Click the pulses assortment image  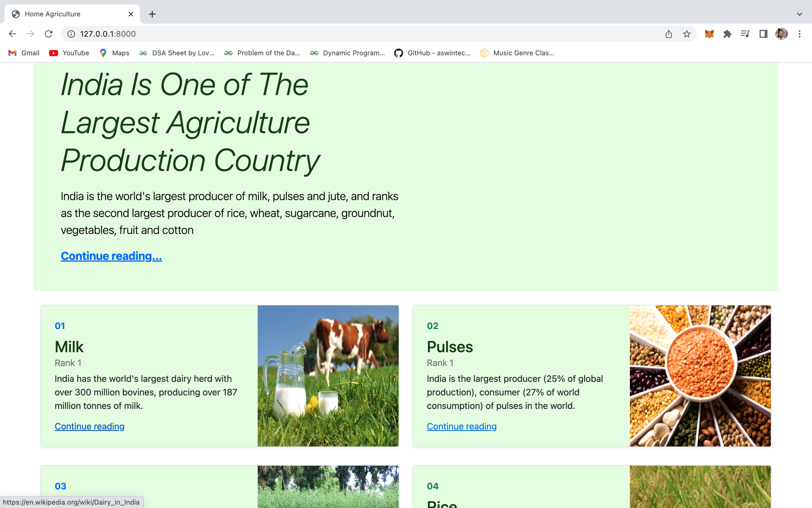click(x=700, y=376)
